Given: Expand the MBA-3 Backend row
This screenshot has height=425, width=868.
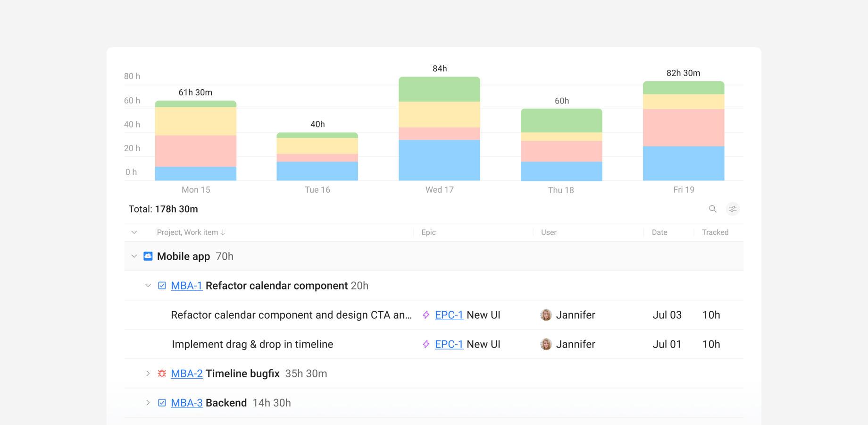Looking at the screenshot, I should click(x=148, y=402).
